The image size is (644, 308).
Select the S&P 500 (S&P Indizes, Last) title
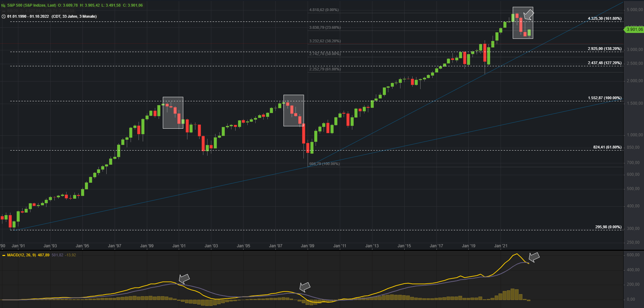32,6
